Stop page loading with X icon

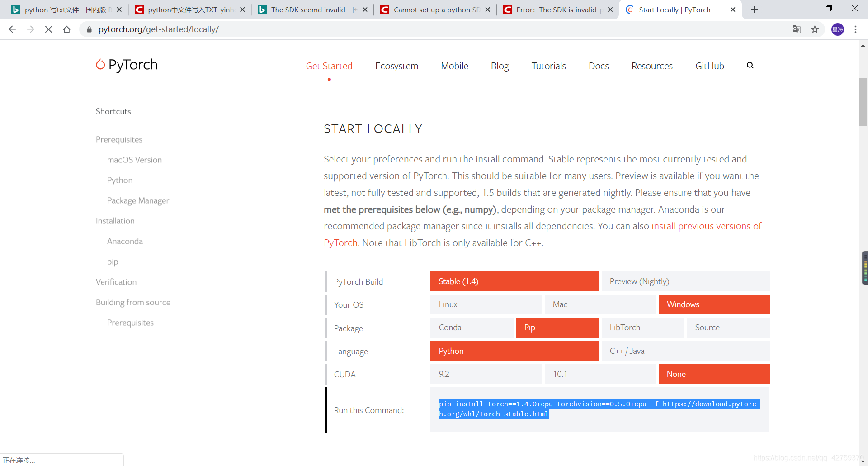(48, 29)
